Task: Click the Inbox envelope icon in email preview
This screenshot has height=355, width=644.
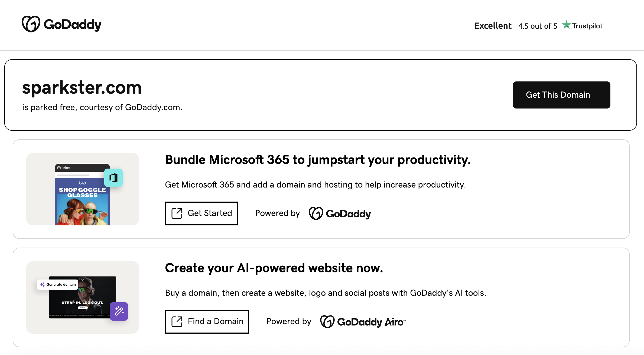Action: point(59,168)
